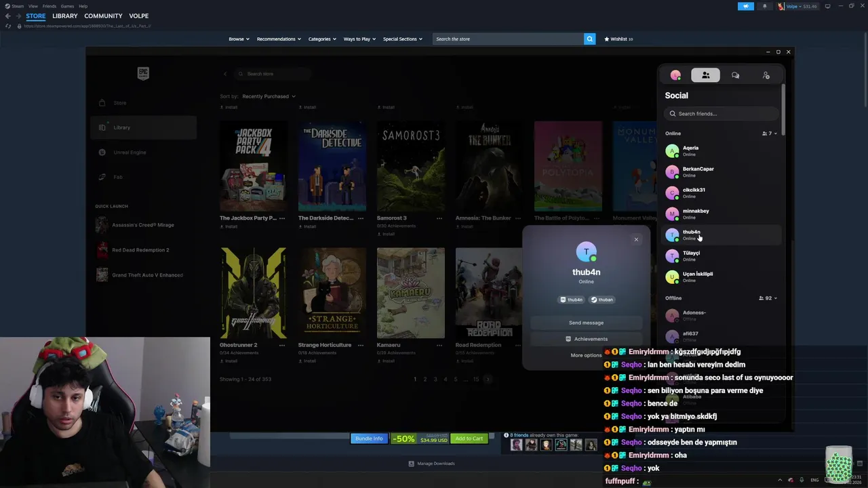Select friend Aqeria in online list
Image resolution: width=868 pixels, height=488 pixels.
click(x=722, y=150)
